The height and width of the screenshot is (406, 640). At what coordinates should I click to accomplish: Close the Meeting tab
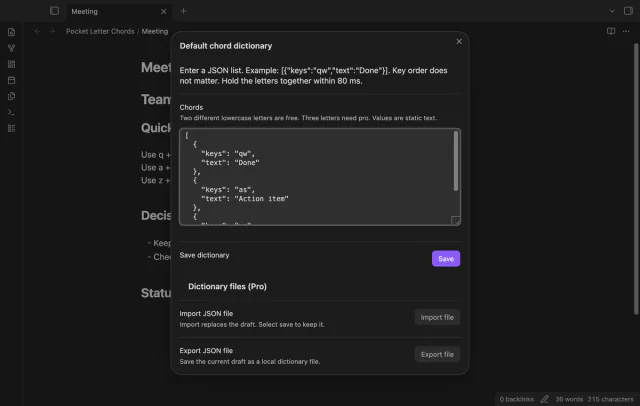(164, 11)
